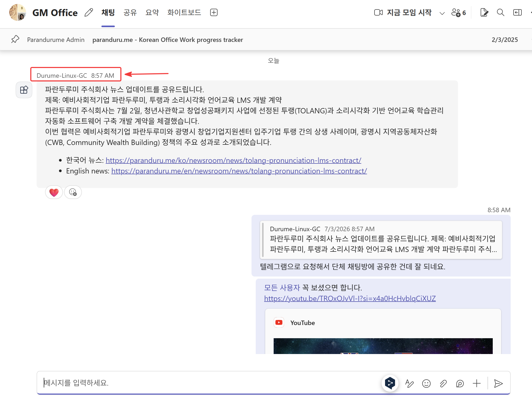Screen dimensions: 532x402
Task: Switch to the 요약 tab
Action: 152,12
